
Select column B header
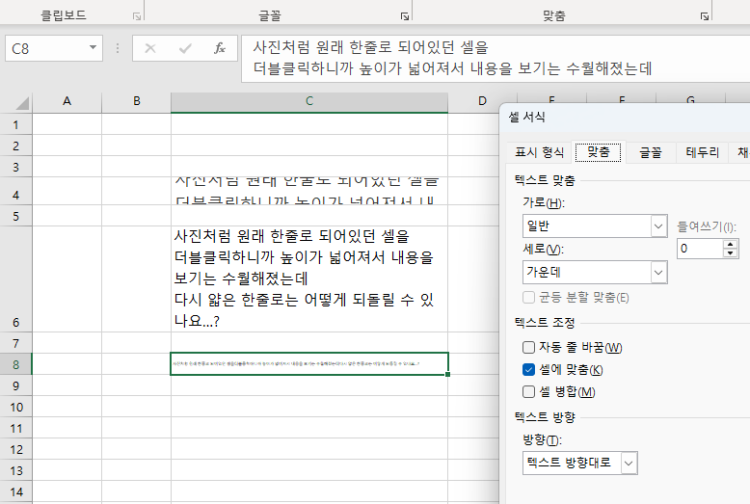136,101
